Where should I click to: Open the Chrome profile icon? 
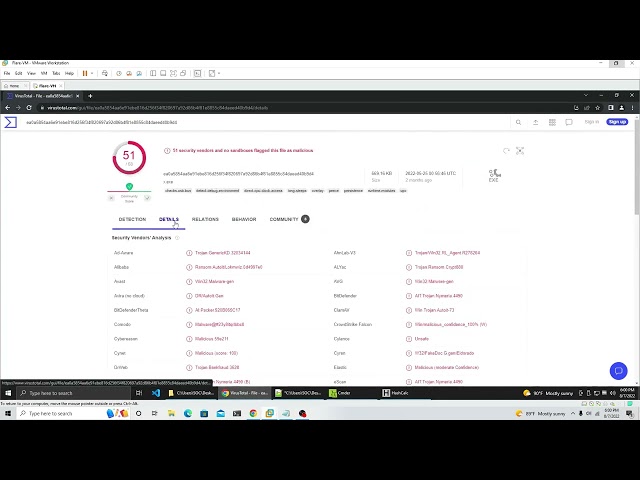click(621, 108)
